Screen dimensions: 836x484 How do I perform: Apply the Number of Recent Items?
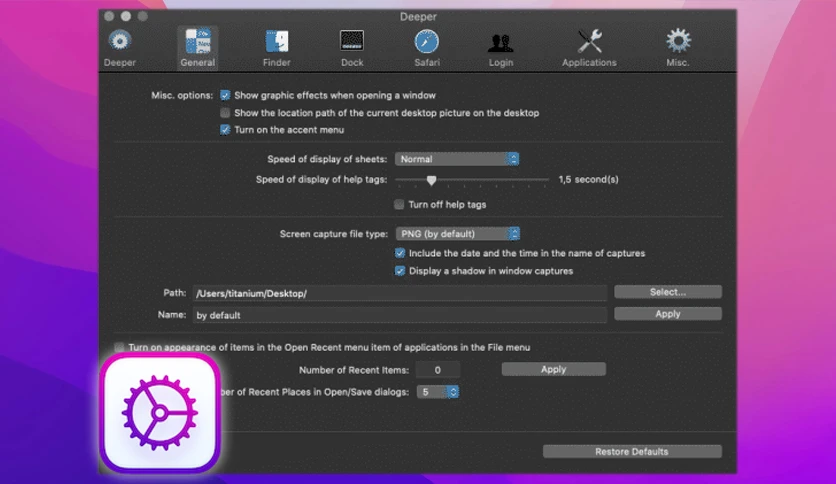coord(553,369)
